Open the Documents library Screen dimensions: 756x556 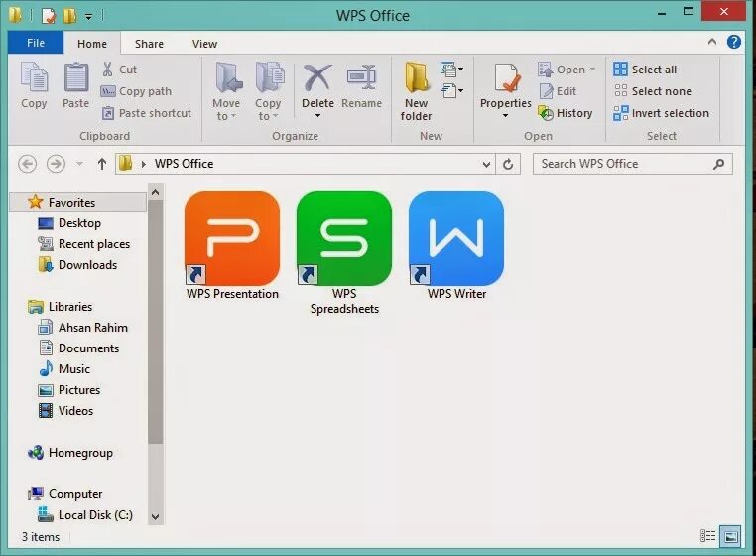pyautogui.click(x=78, y=347)
